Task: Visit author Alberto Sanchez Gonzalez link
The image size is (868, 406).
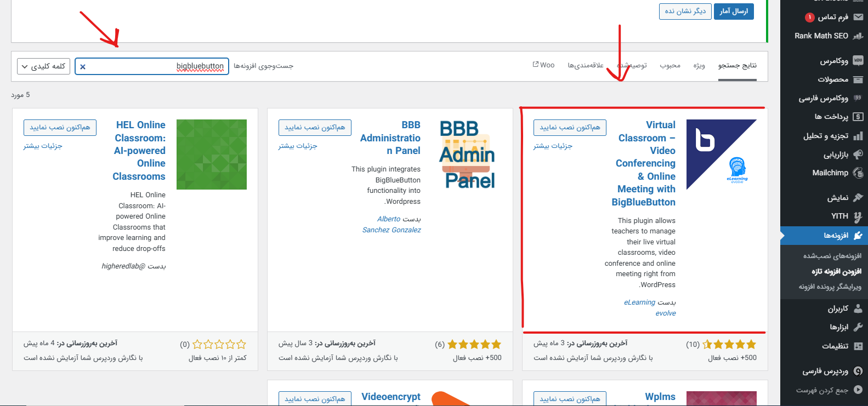Action: pos(392,225)
